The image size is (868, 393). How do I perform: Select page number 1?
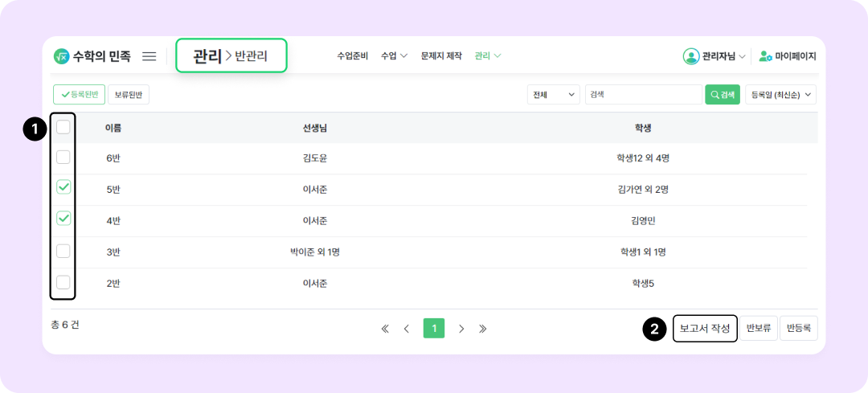(x=434, y=329)
